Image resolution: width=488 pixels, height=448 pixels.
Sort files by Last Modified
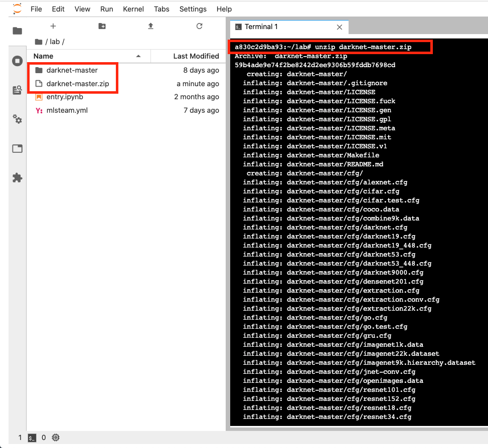click(196, 56)
